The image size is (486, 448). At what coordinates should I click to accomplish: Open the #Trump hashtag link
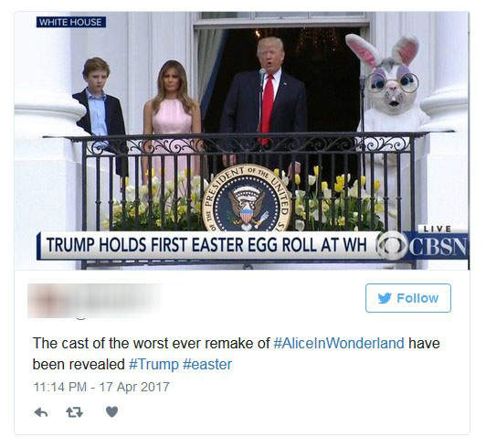tap(153, 364)
